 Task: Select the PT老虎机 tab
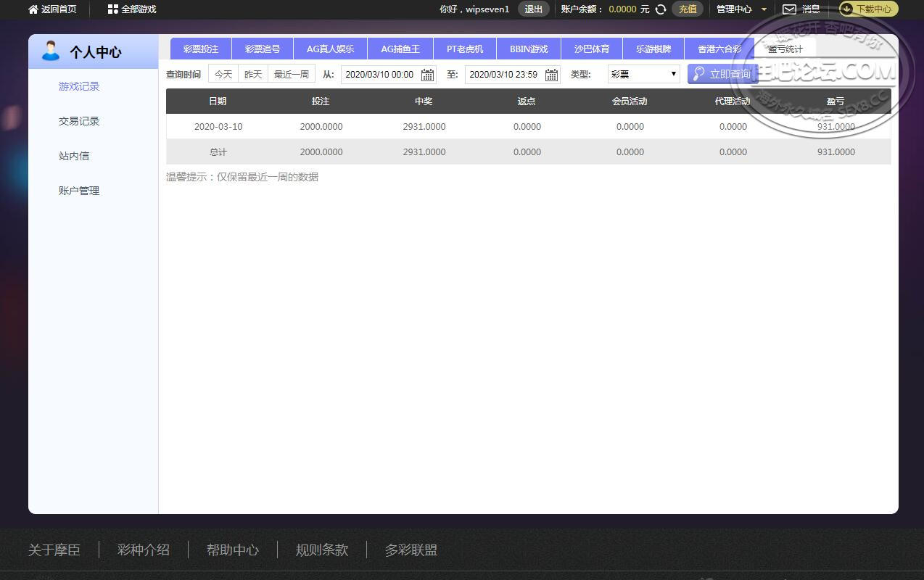click(465, 49)
